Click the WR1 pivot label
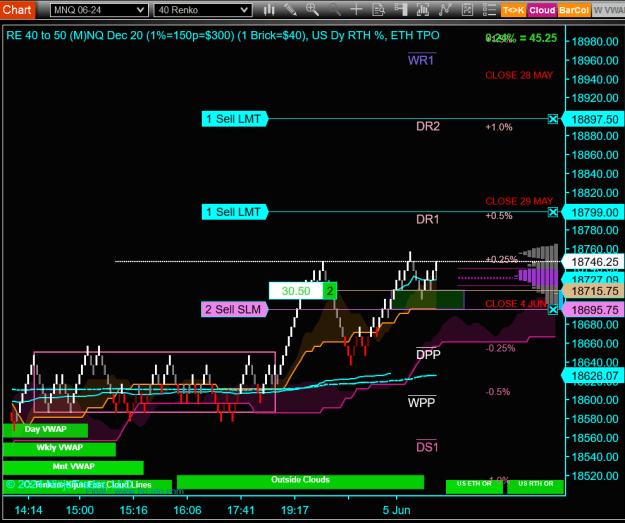 coord(421,60)
